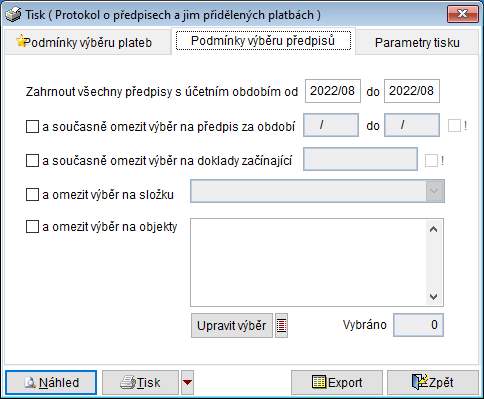Expand the složka combo box

tap(434, 191)
